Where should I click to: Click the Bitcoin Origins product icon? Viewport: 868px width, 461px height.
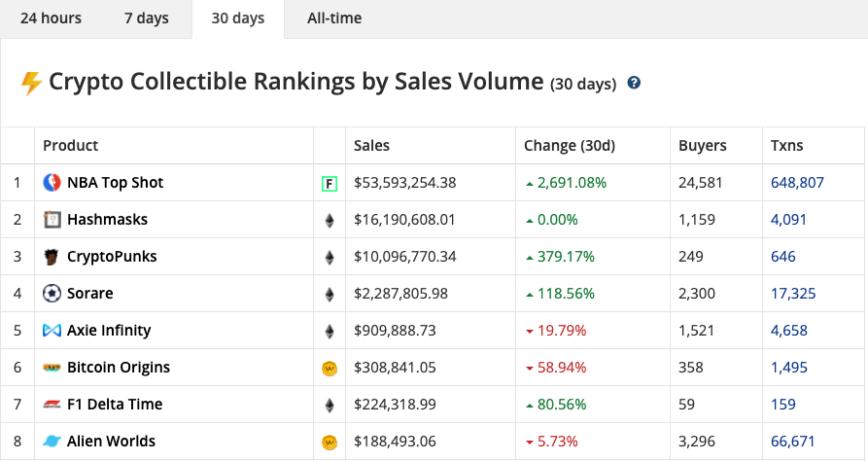pos(52,368)
